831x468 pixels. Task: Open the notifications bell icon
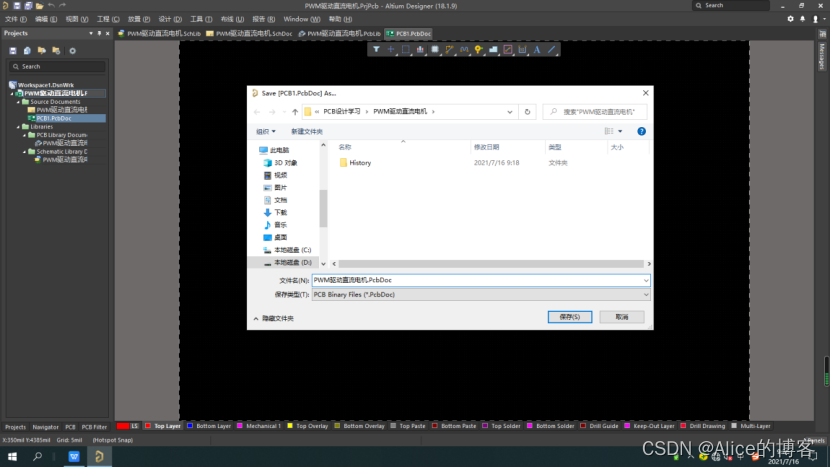(x=802, y=19)
